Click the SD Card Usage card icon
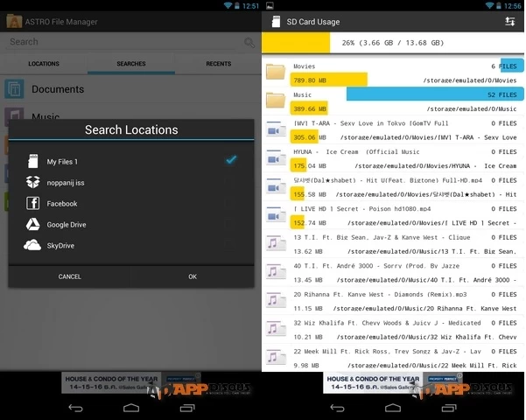This screenshot has width=526, height=420. pos(276,22)
